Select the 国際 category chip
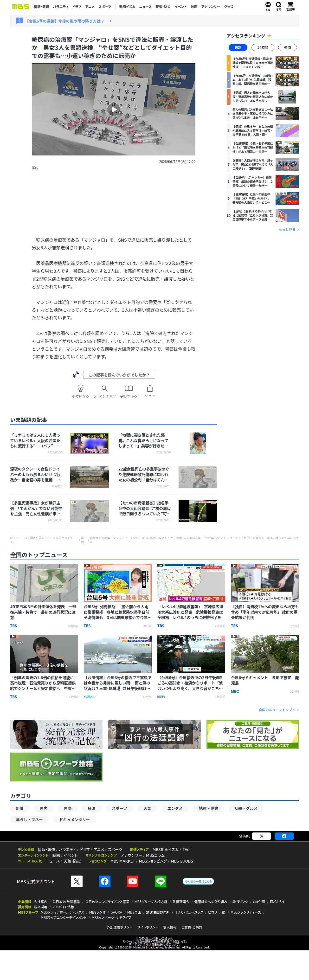 (x=68, y=808)
